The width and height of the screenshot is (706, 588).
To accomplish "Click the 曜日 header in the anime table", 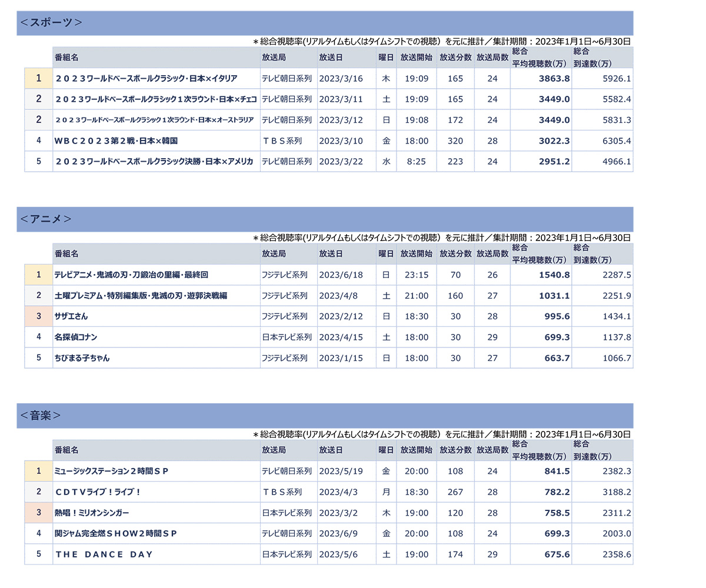I will (x=386, y=254).
